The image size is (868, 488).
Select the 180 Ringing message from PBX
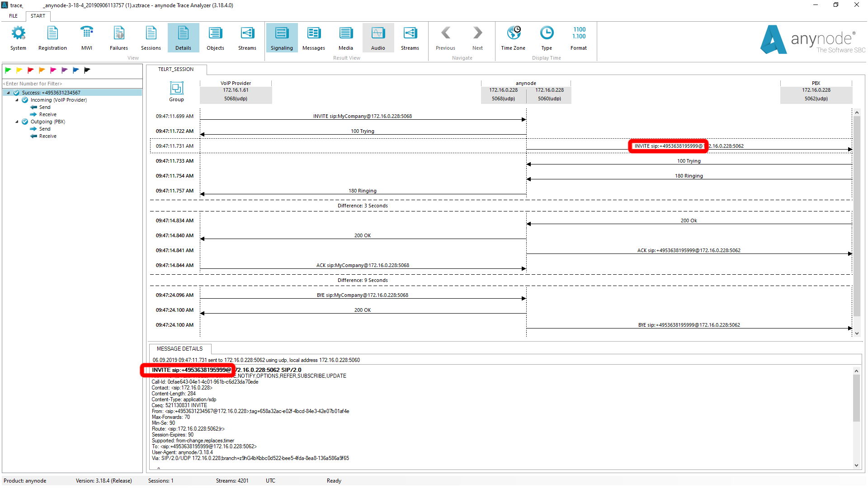coord(689,176)
